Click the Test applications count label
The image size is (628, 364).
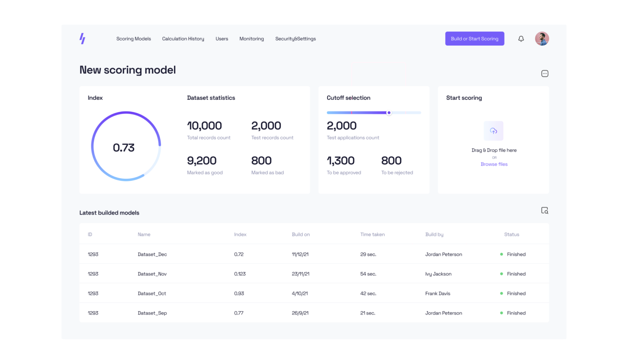[353, 138]
